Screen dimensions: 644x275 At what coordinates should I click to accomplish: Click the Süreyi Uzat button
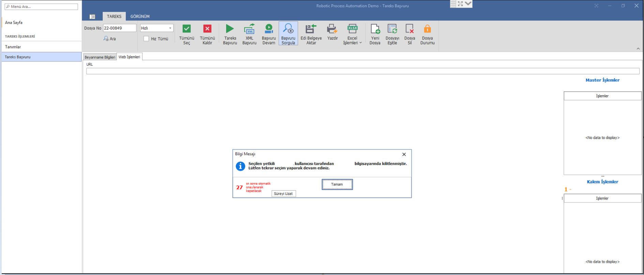[283, 194]
